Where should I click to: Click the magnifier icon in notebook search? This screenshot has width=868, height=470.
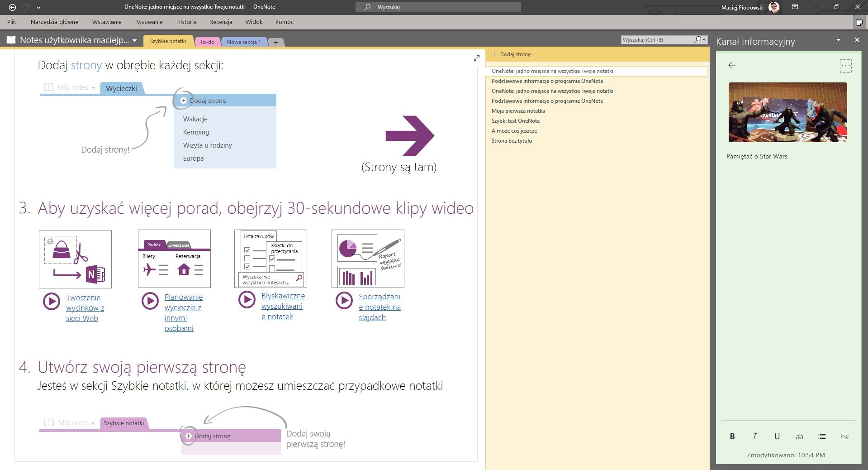pyautogui.click(x=698, y=40)
